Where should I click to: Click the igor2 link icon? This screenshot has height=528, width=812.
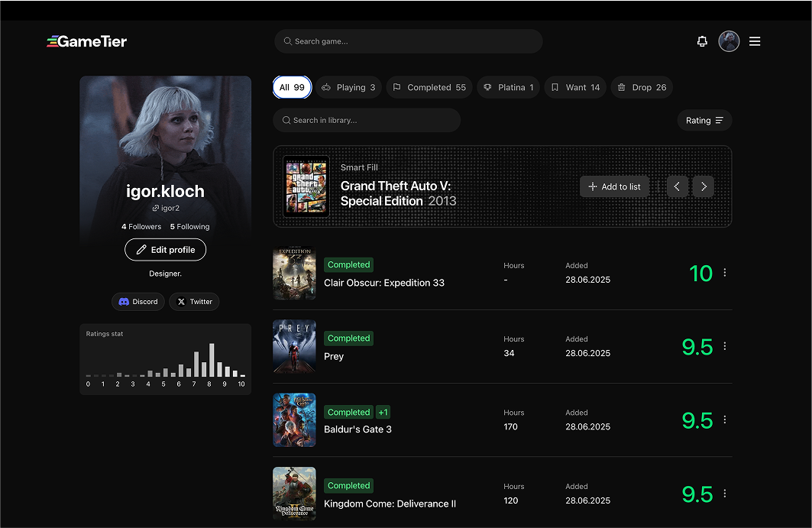pos(155,208)
